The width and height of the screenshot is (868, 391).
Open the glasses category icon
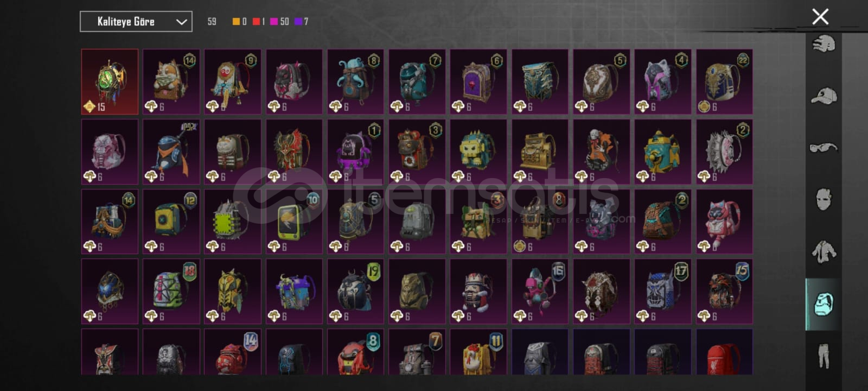coord(824,148)
